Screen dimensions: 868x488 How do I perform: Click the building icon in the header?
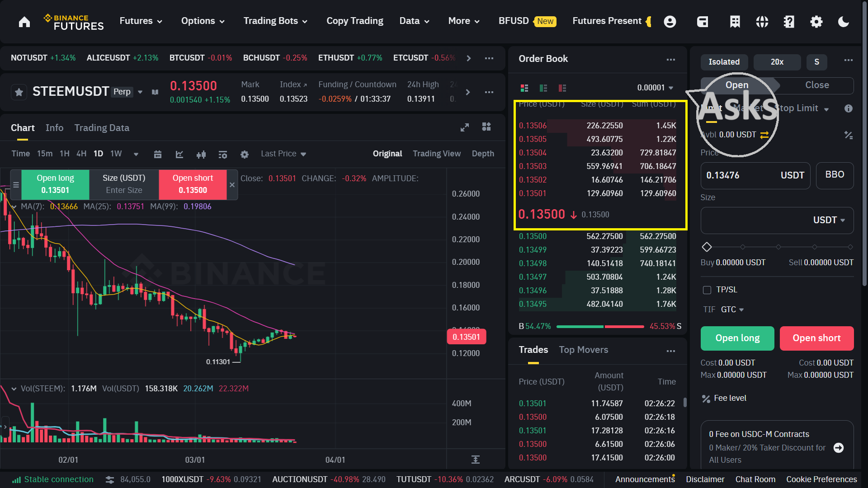coord(735,21)
